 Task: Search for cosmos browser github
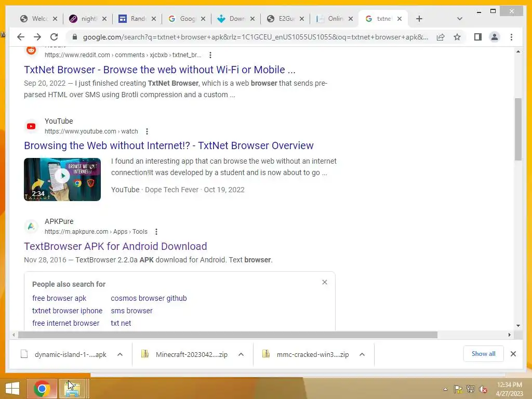click(149, 298)
